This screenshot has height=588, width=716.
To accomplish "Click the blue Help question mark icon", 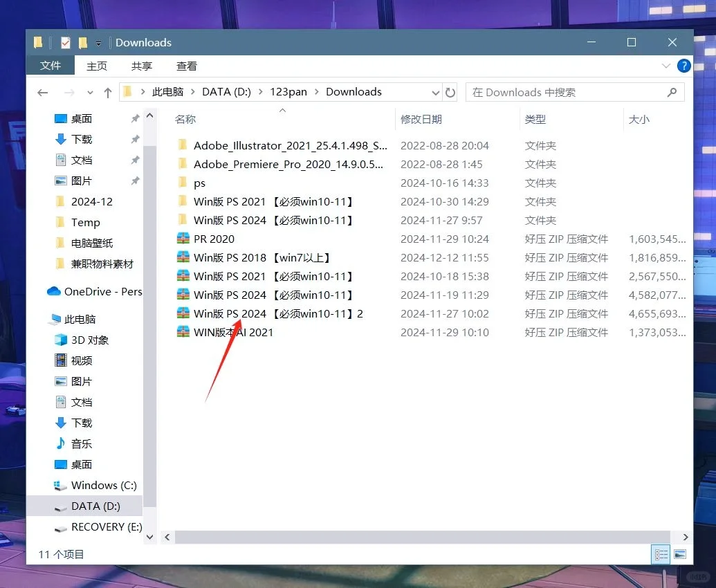I will point(683,66).
